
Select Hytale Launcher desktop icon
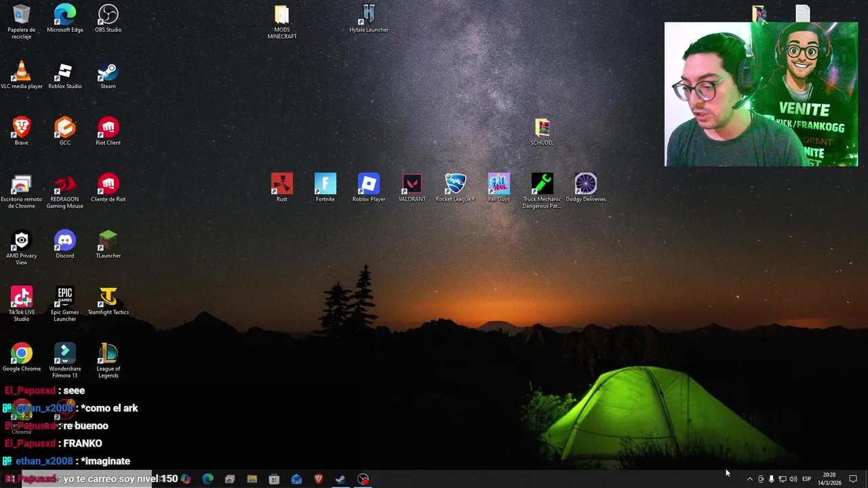[x=369, y=18]
